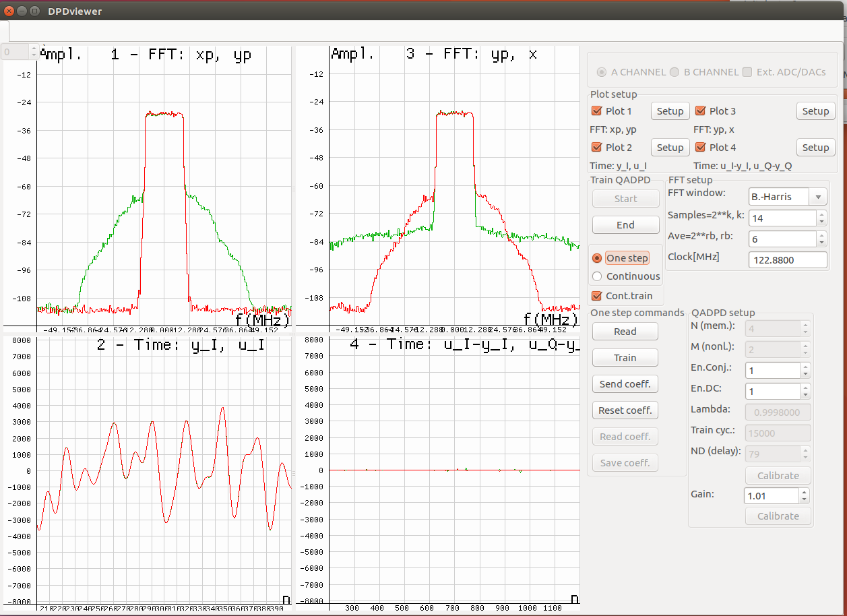Select the Continuous radio button

coord(597,276)
